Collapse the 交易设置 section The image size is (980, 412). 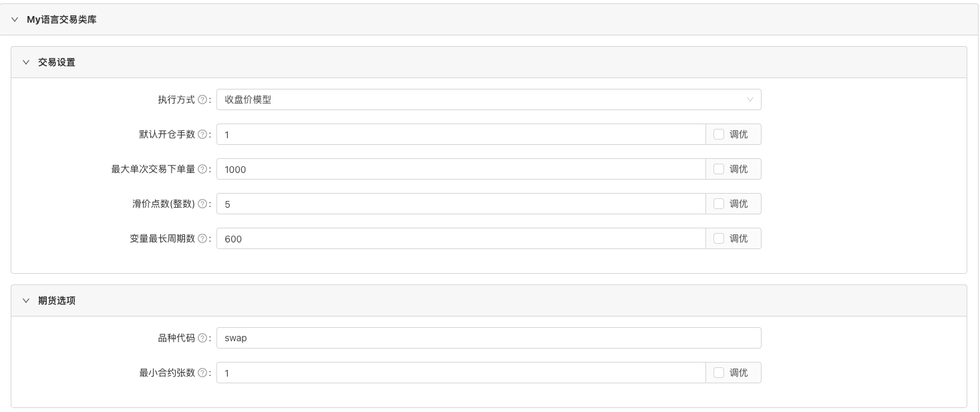pyautogui.click(x=26, y=62)
